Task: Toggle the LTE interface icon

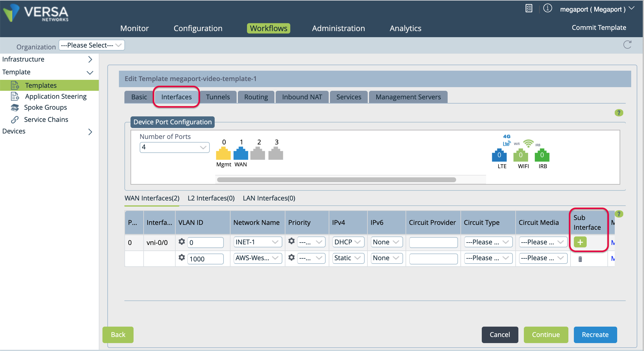Action: pyautogui.click(x=499, y=156)
